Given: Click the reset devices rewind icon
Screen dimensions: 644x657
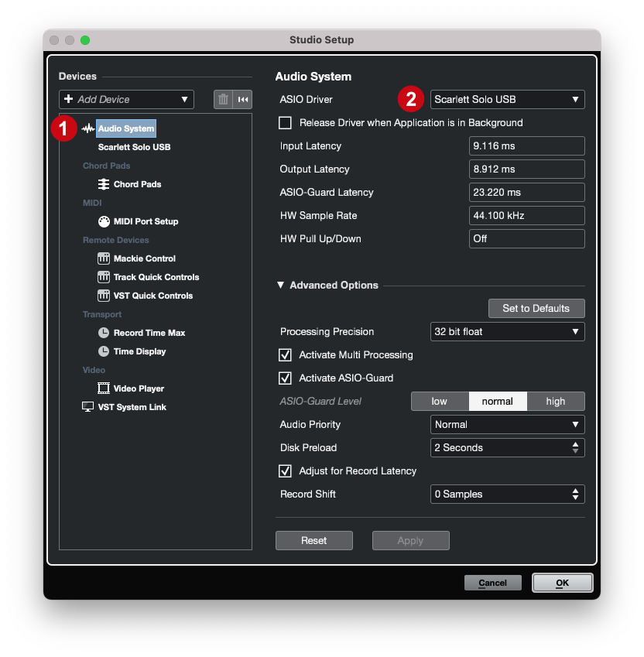Looking at the screenshot, I should pos(242,99).
